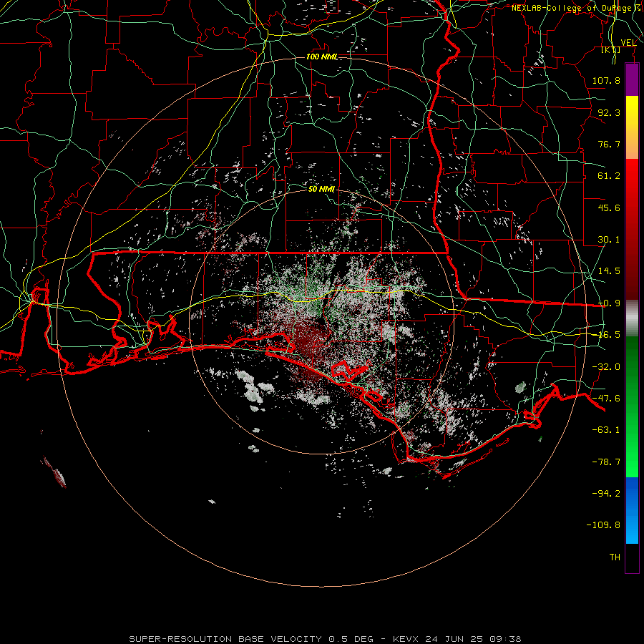Screen dimensions: 644x644
Task: Click the TH label on legend
Action: tap(615, 557)
